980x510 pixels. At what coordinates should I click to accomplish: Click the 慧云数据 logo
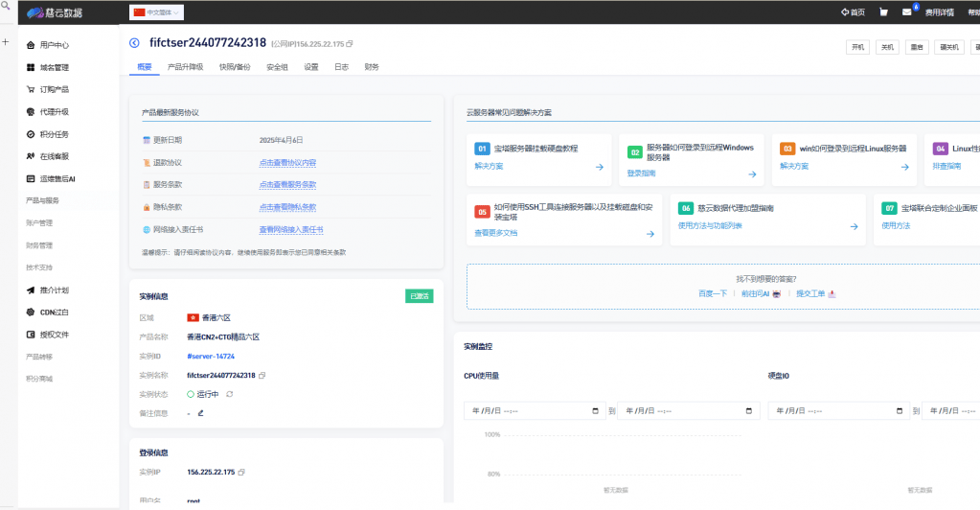click(x=55, y=12)
